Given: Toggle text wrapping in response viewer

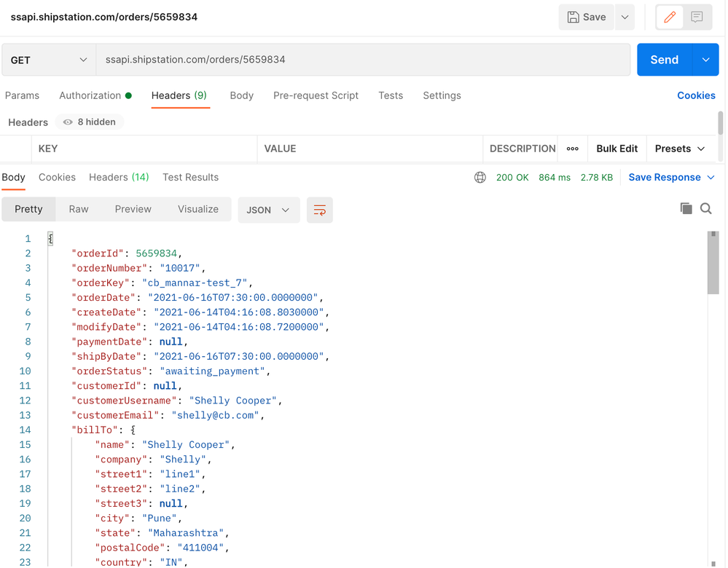Looking at the screenshot, I should click(319, 209).
